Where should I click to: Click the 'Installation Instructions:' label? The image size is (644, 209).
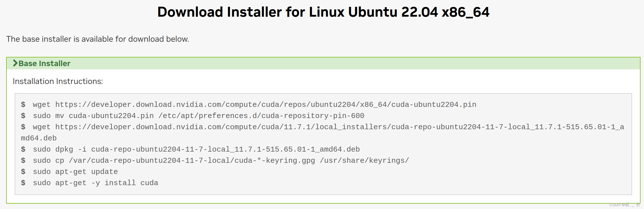click(x=58, y=82)
